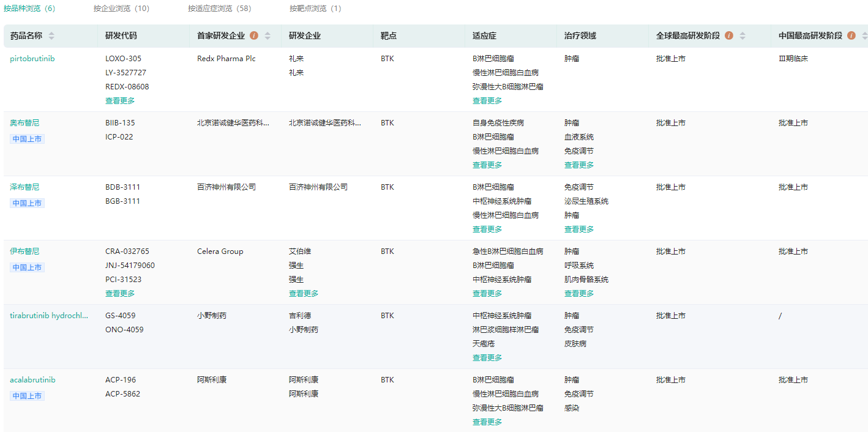This screenshot has width=868, height=432.
Task: Click 中国上市 tag under 泽布替尼
Action: tap(27, 203)
